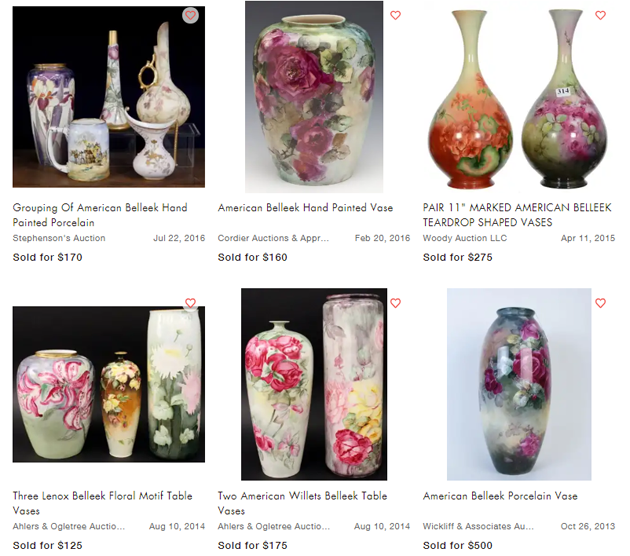Open Two American Willets Belleek Table Vases link
630x556 pixels.
[x=303, y=503]
